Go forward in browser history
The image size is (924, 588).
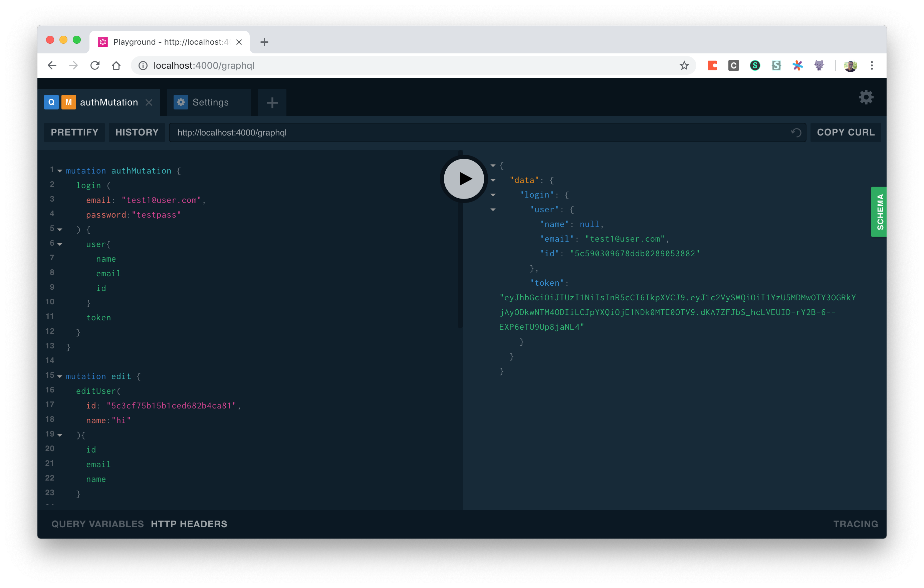(x=73, y=66)
